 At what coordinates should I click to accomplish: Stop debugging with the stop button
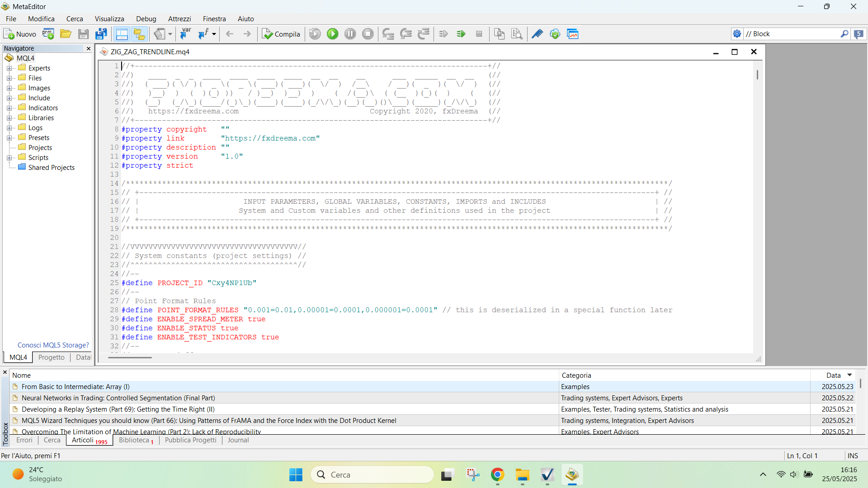pyautogui.click(x=368, y=34)
